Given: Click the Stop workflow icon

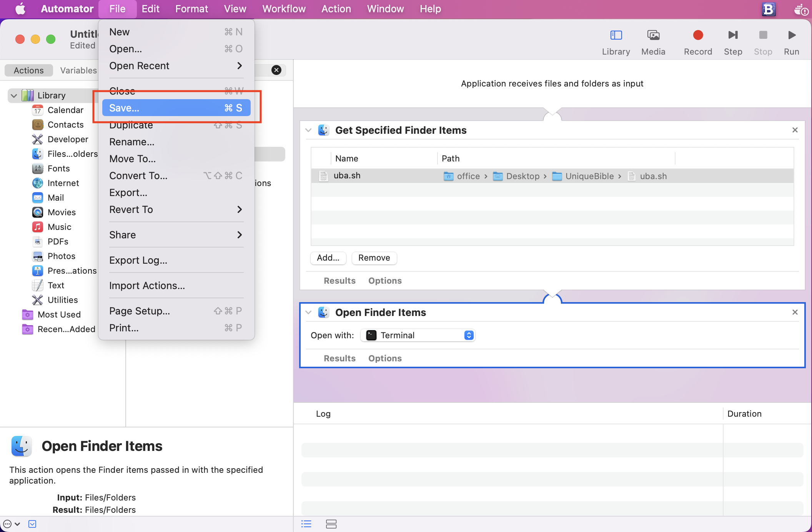Looking at the screenshot, I should [763, 35].
